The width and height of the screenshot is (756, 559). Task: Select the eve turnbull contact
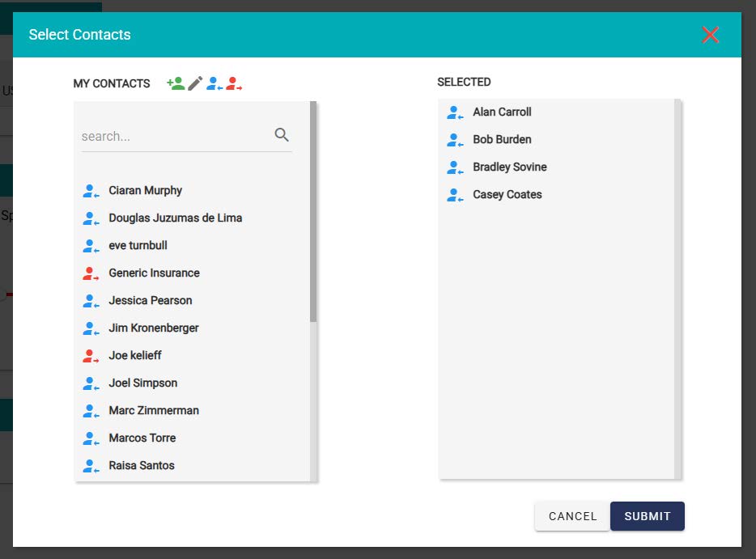tap(138, 246)
